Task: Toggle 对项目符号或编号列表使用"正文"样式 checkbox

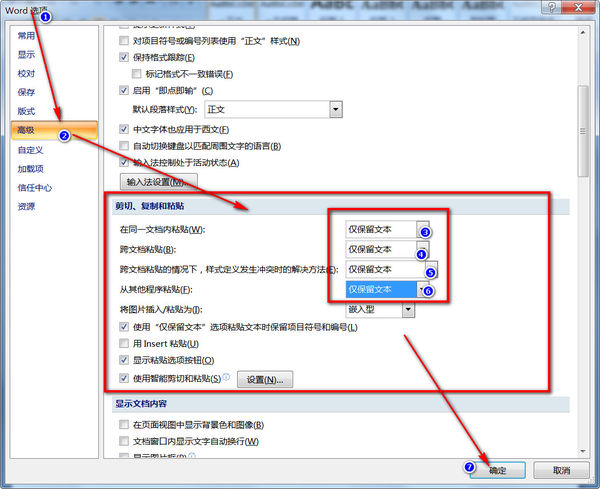Action: click(x=124, y=41)
